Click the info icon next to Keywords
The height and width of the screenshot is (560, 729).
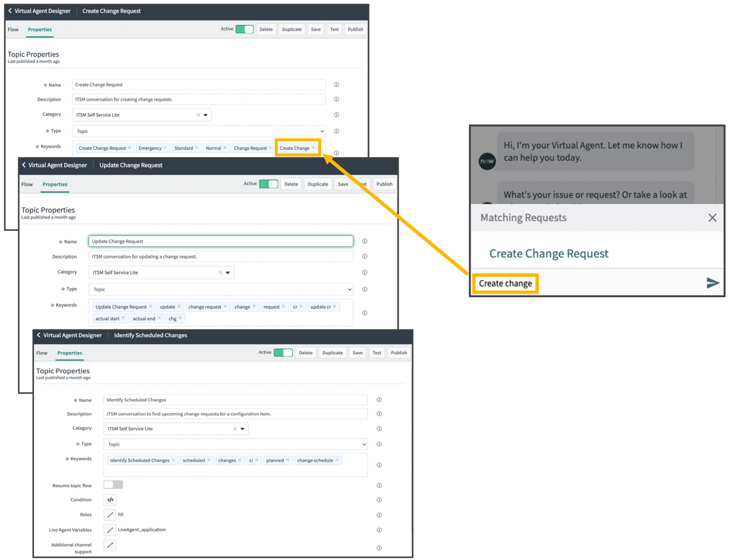(x=337, y=152)
